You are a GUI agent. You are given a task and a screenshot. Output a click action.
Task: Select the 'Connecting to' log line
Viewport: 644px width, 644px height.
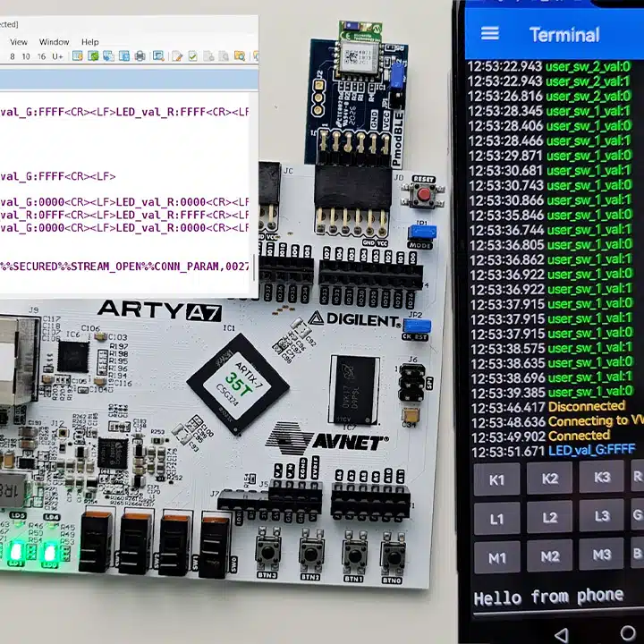(x=557, y=421)
